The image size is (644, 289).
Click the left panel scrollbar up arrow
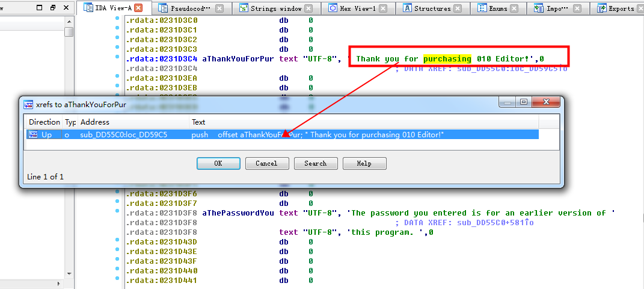[69, 22]
